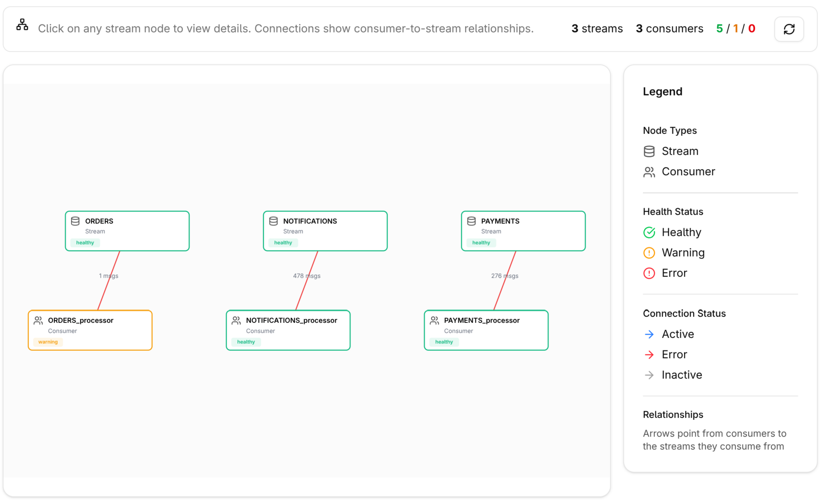
Task: Click the ORDERS stream database icon
Action: tap(75, 221)
